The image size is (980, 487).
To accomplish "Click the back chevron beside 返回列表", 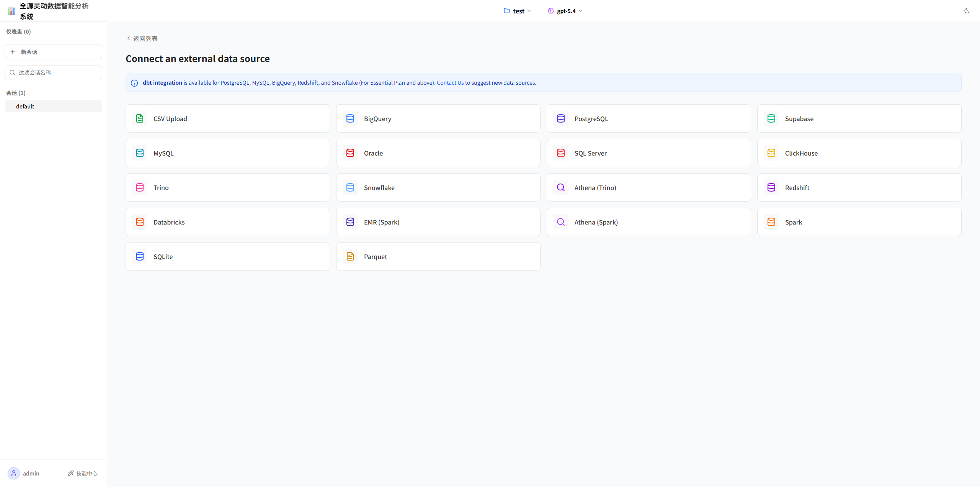I will point(129,38).
